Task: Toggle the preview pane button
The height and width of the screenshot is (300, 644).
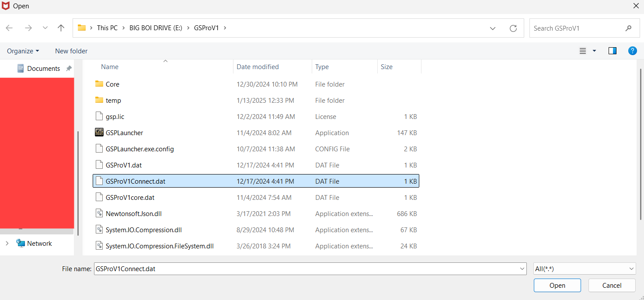Action: tap(612, 51)
